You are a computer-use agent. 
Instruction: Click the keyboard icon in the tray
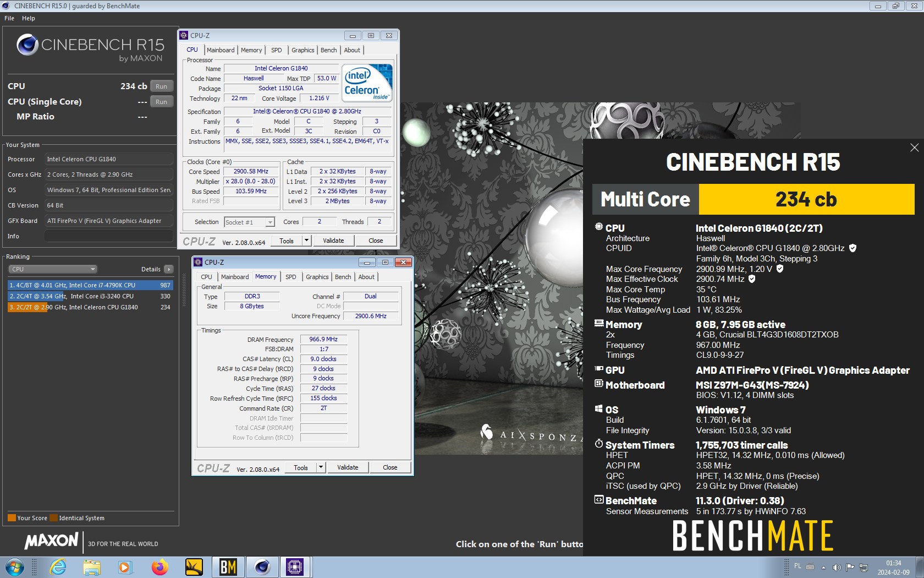[x=810, y=566]
